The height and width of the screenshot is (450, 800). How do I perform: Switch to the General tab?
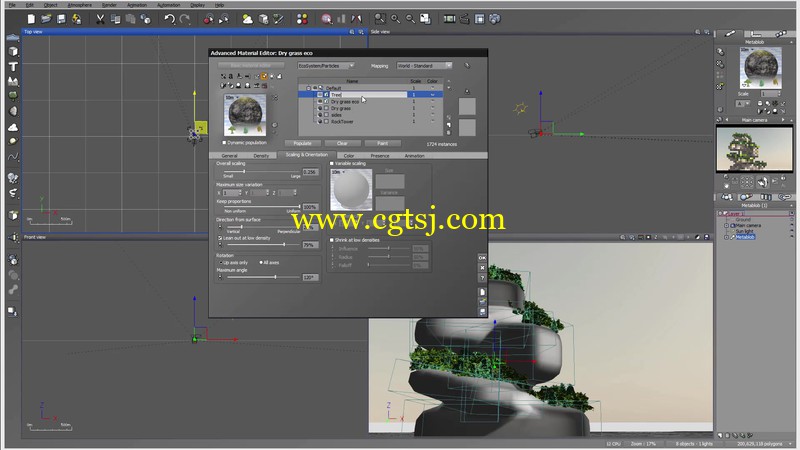coord(230,155)
